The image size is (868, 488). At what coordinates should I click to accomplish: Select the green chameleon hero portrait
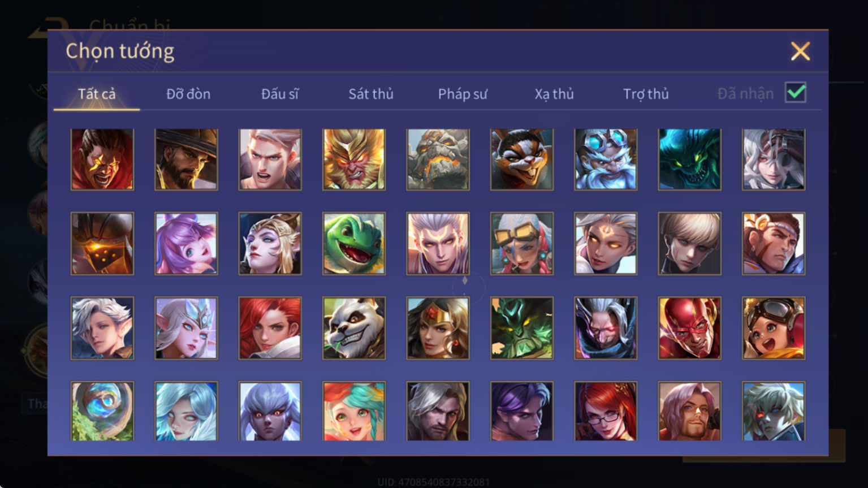coord(354,244)
